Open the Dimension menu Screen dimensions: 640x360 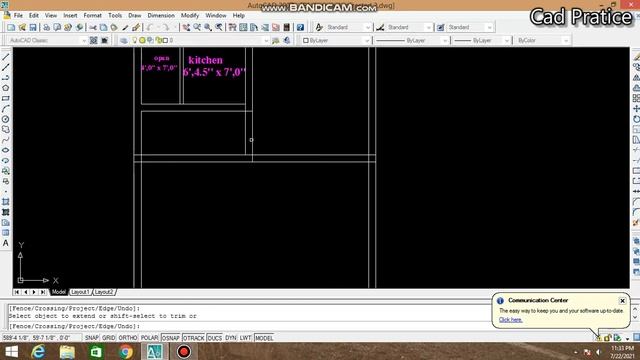coord(161,16)
